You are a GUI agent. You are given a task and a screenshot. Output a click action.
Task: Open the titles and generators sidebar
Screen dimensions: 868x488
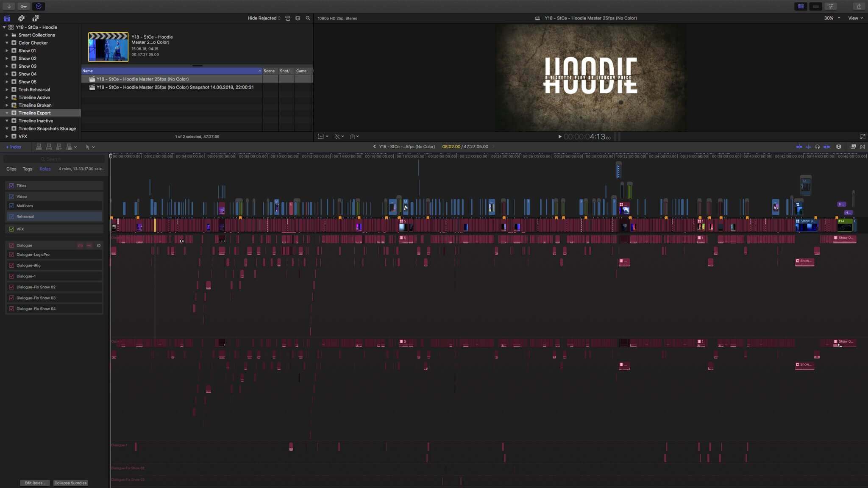(36, 18)
